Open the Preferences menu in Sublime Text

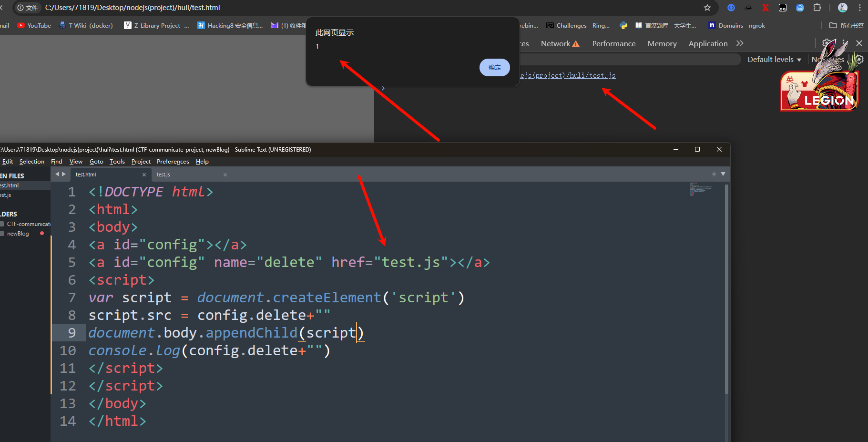coord(173,162)
